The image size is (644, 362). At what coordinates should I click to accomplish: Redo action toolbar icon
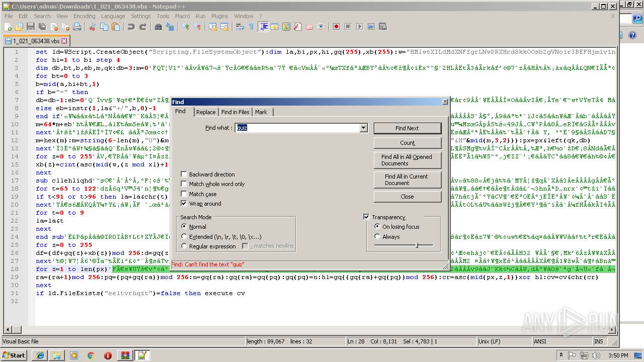143,27
